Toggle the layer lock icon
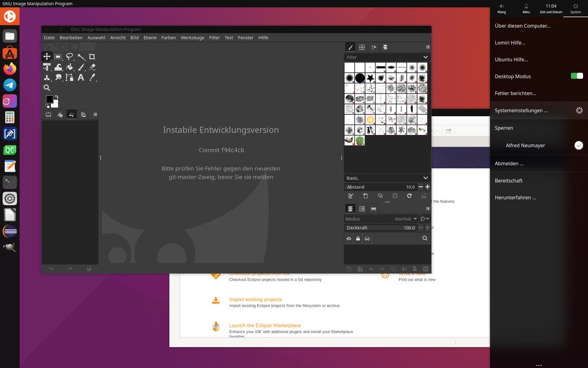Screen dimensions: 588x368 358,238
